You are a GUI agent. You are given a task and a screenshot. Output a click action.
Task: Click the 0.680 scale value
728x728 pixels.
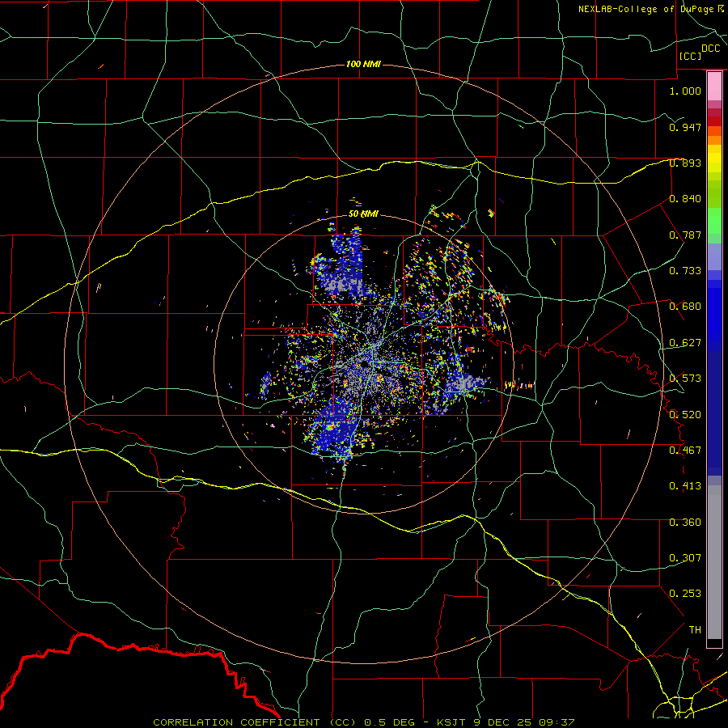point(685,307)
